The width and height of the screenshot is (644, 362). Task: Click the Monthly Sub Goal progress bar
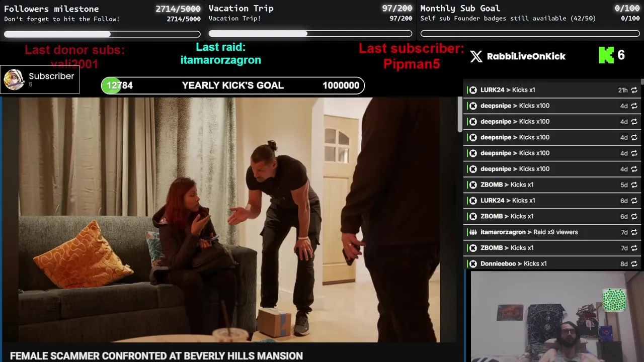pyautogui.click(x=530, y=34)
